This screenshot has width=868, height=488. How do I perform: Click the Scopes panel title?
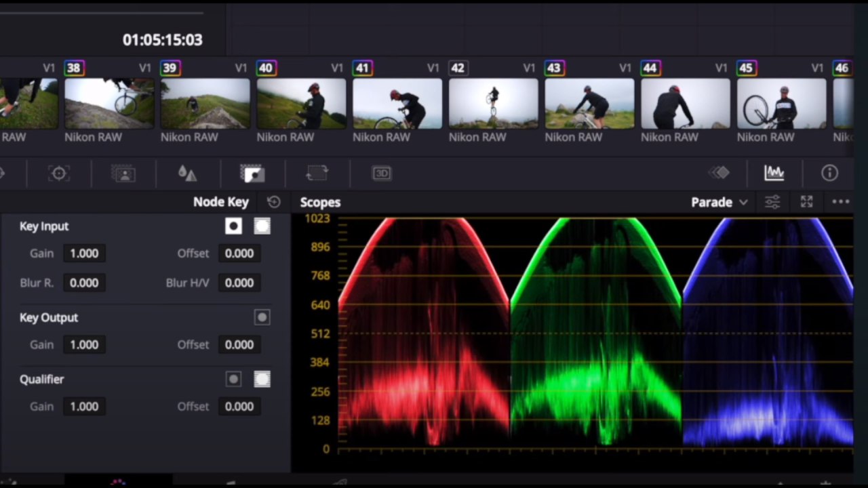pos(320,202)
